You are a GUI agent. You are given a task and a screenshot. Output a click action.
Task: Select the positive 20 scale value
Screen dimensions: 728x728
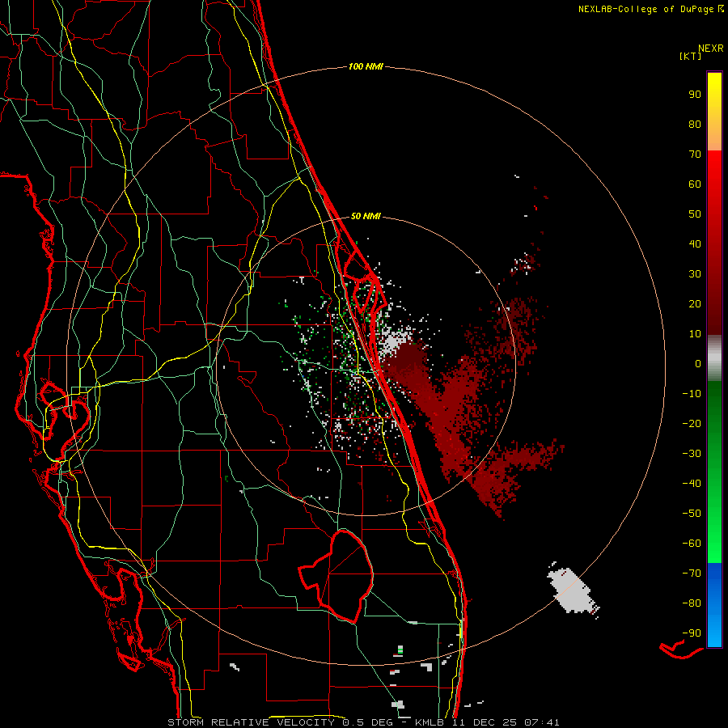point(695,303)
